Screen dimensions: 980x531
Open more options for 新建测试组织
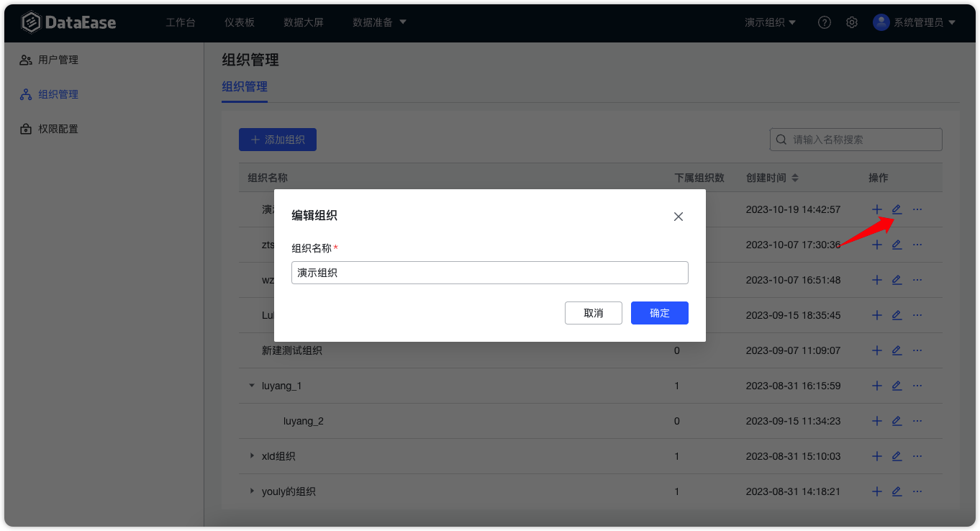(x=917, y=350)
